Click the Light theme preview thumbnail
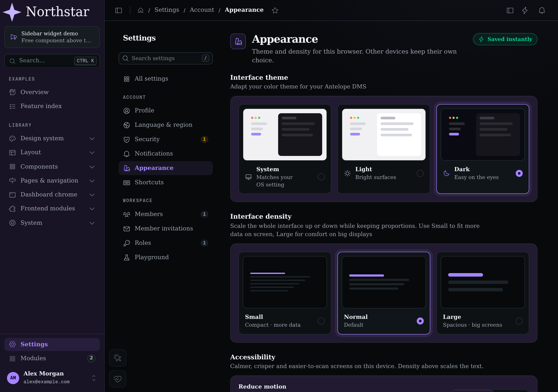This screenshot has width=558, height=392. [x=383, y=135]
